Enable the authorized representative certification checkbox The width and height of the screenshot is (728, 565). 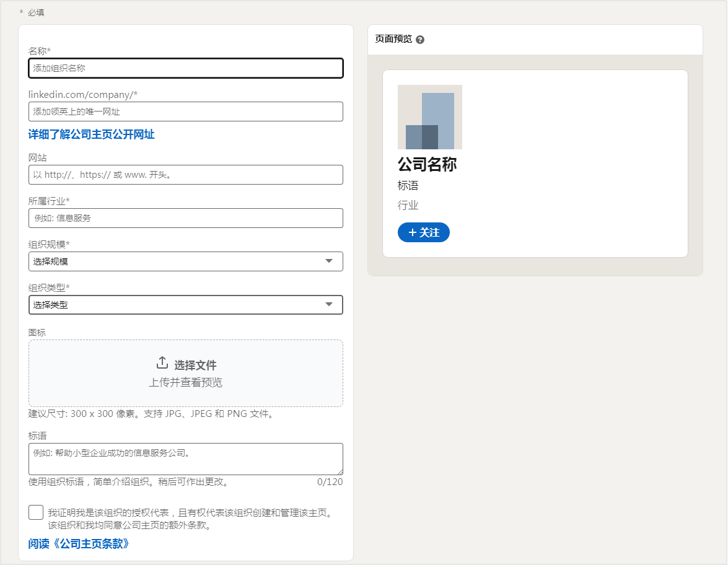click(35, 512)
